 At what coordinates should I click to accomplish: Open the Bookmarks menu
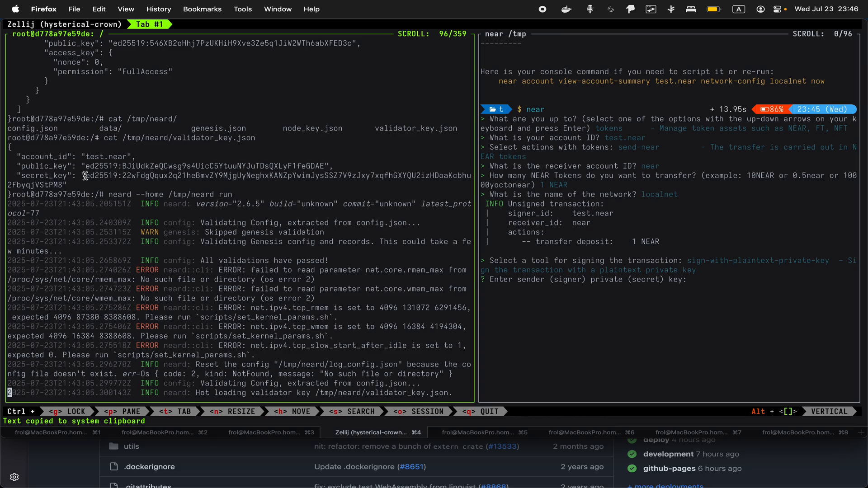[x=202, y=9]
